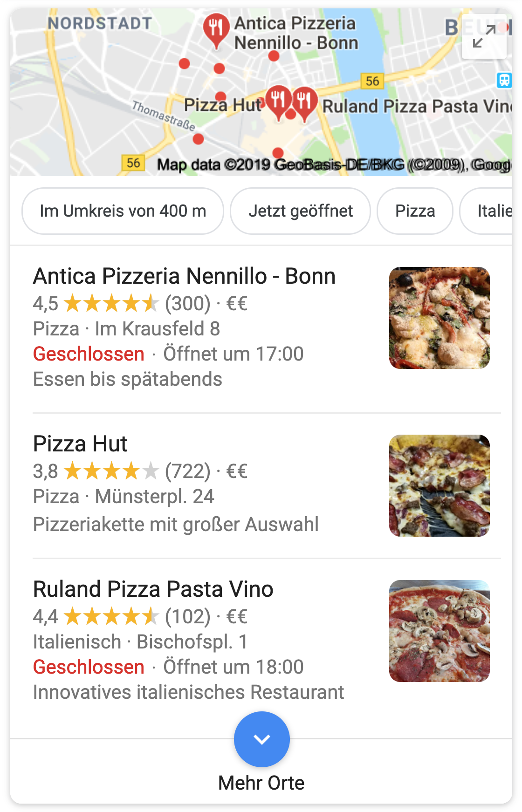522x812 pixels.
Task: Click the blue transit station icon on map
Action: click(x=504, y=80)
